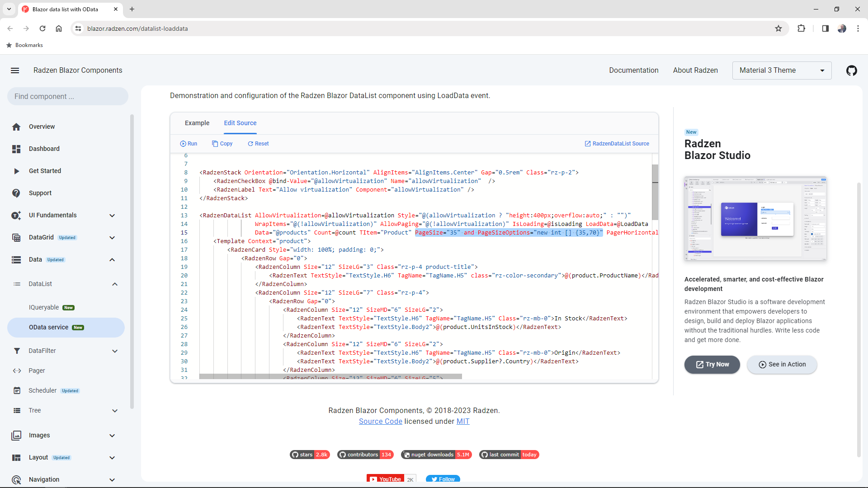
Task: Click the DataList list icon
Action: tap(17, 284)
